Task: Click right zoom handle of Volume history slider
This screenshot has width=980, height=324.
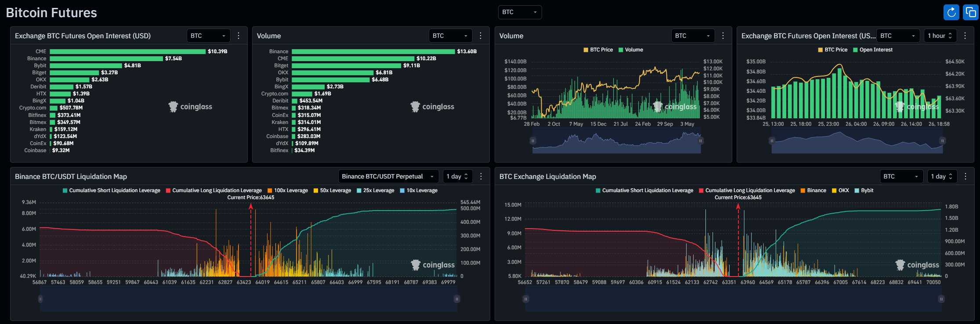Action: (x=701, y=141)
